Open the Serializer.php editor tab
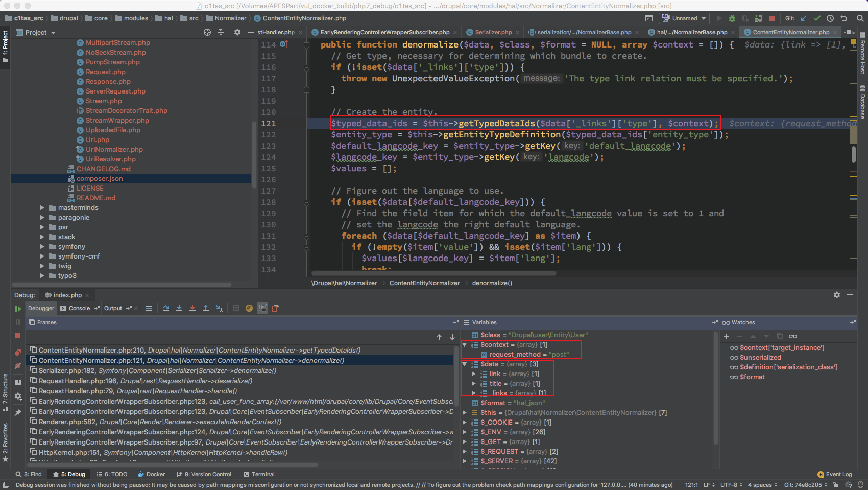 pos(493,32)
